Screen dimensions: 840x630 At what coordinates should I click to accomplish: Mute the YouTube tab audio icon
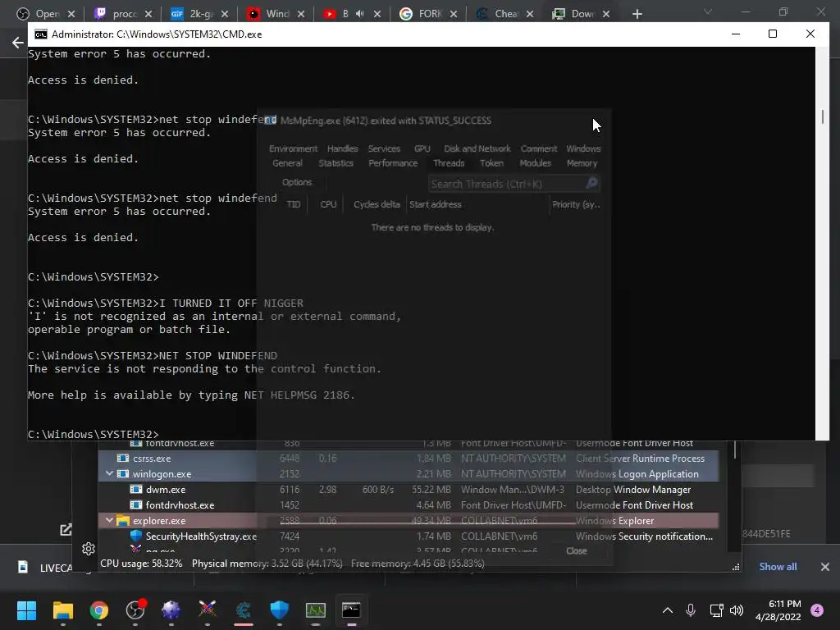360,13
